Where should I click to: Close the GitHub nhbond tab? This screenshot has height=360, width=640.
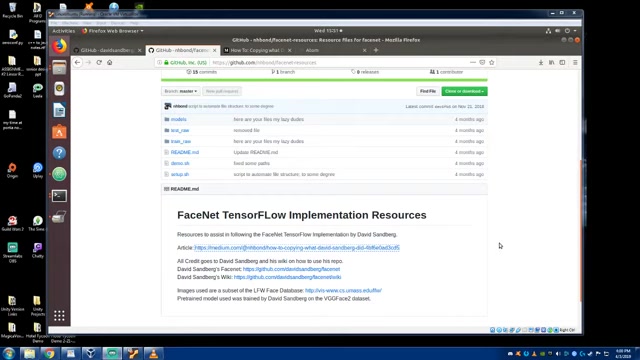[x=214, y=50]
